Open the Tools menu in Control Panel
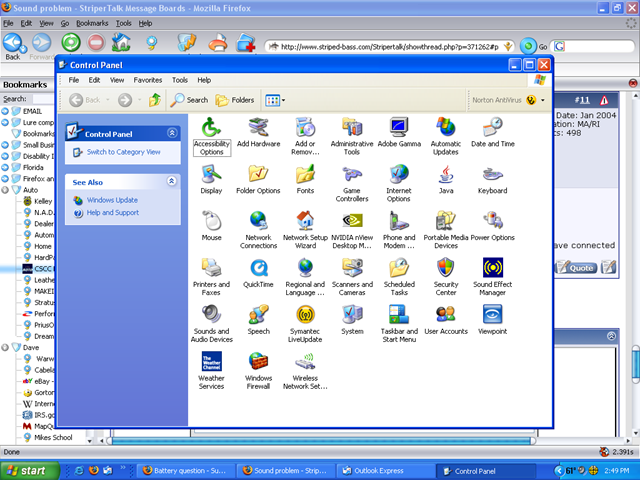The image size is (640, 480). click(179, 80)
